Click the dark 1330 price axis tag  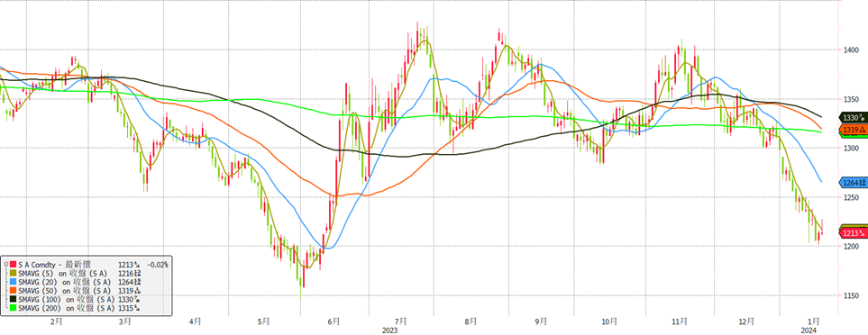point(854,117)
